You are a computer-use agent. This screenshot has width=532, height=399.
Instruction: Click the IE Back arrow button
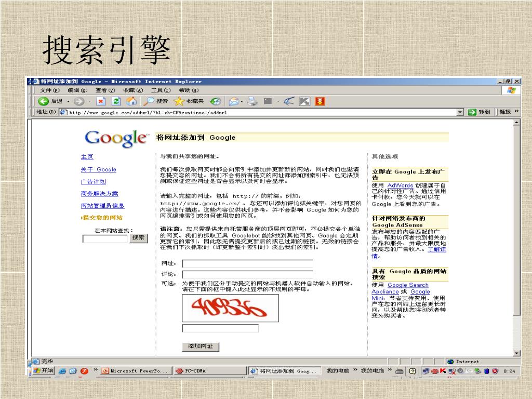[x=44, y=101]
